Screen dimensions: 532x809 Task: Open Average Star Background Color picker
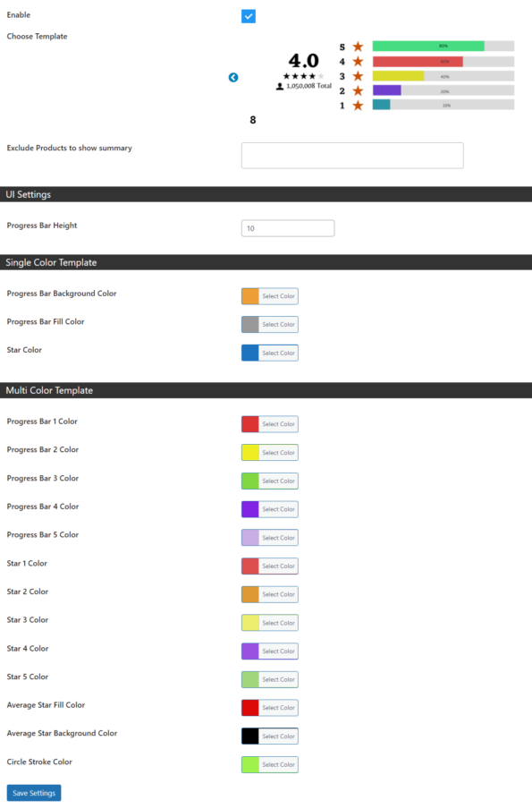(x=270, y=737)
